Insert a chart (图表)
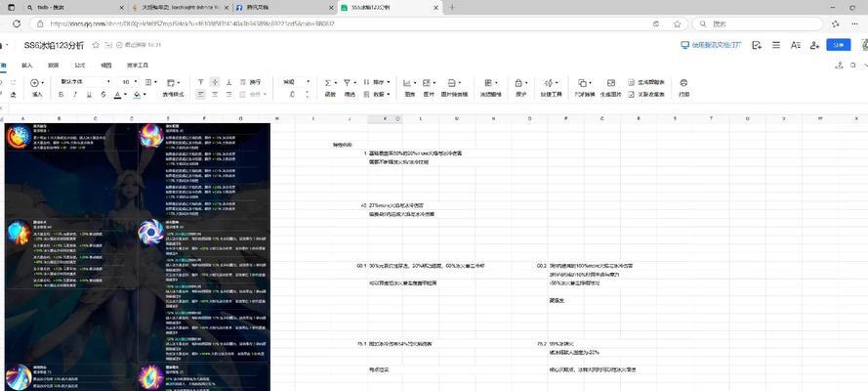Viewport: 868px width, 391px height. click(410, 88)
